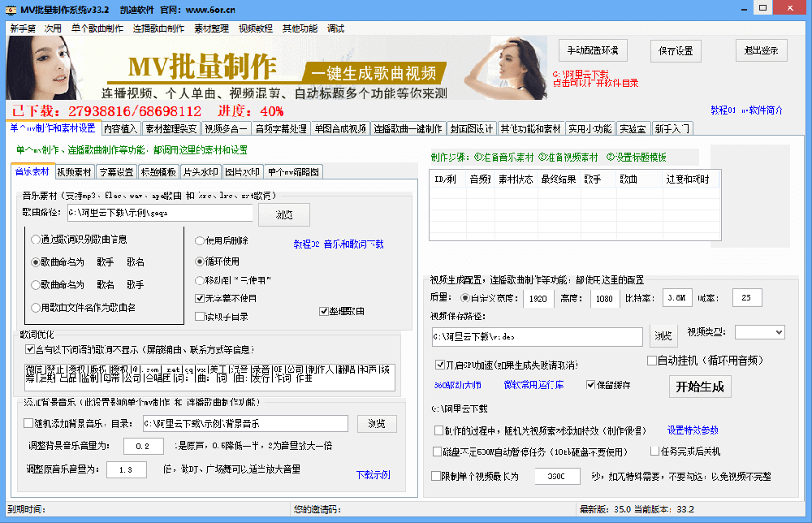Click 浏览 button next to 视频保存路径
This screenshot has width=812, height=523.
coord(663,336)
